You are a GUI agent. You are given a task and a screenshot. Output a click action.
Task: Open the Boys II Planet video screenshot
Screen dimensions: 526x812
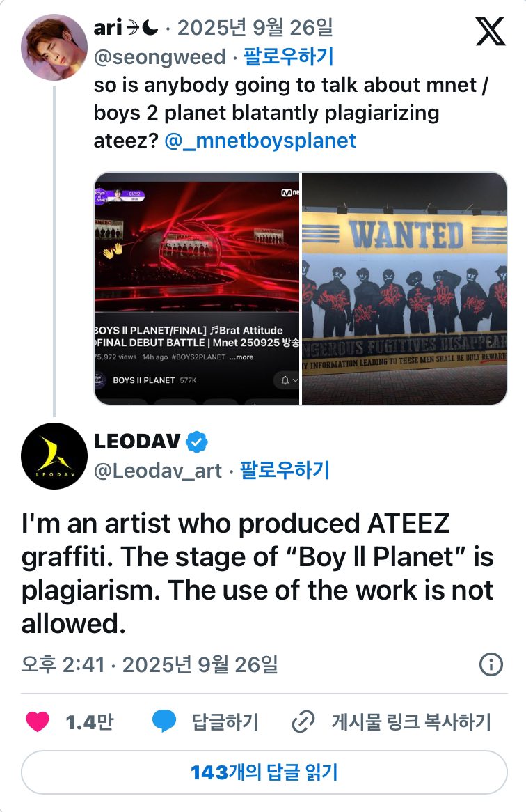coord(197,288)
